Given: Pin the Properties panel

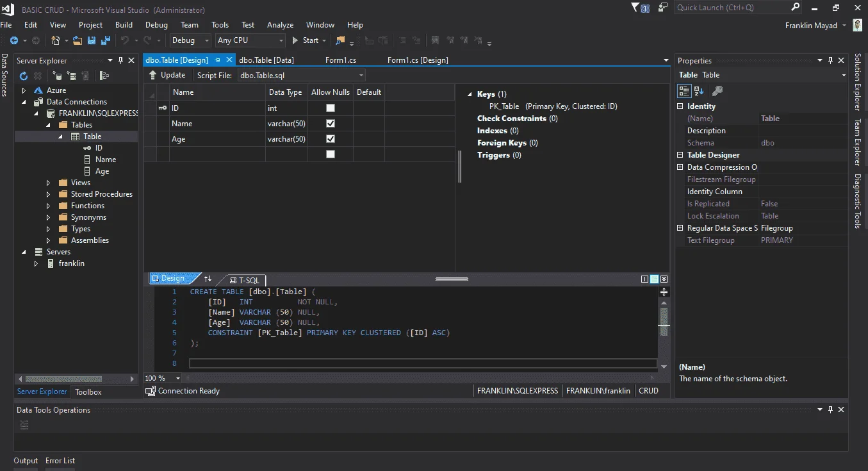Looking at the screenshot, I should click(831, 60).
